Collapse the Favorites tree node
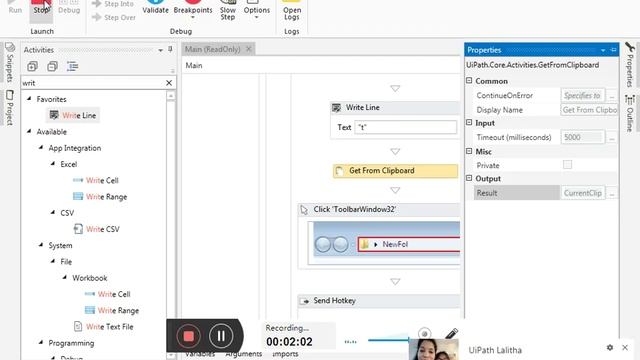This screenshot has width=640, height=360. click(x=29, y=99)
